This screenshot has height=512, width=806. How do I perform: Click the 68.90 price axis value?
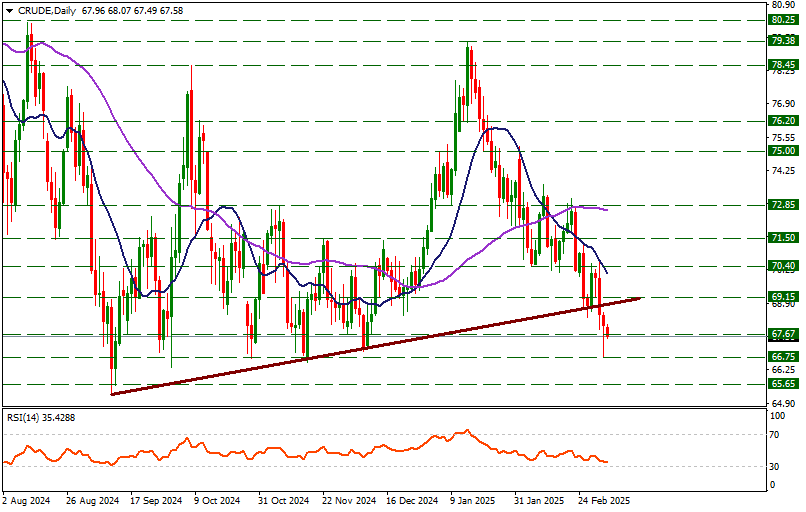783,304
